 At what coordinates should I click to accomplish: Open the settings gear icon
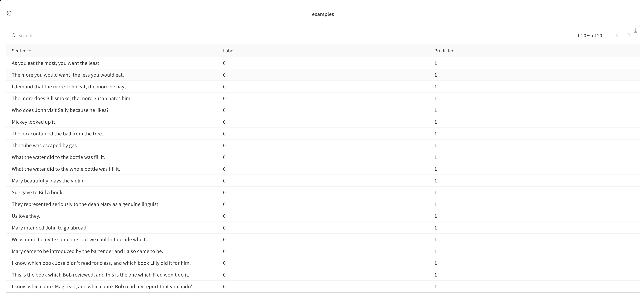pyautogui.click(x=9, y=13)
